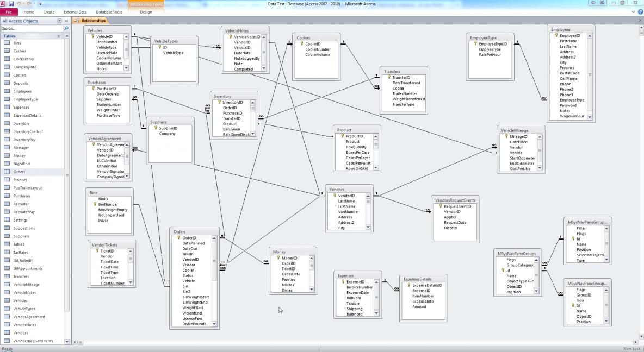Switch to the Home ribbon tab

point(29,12)
